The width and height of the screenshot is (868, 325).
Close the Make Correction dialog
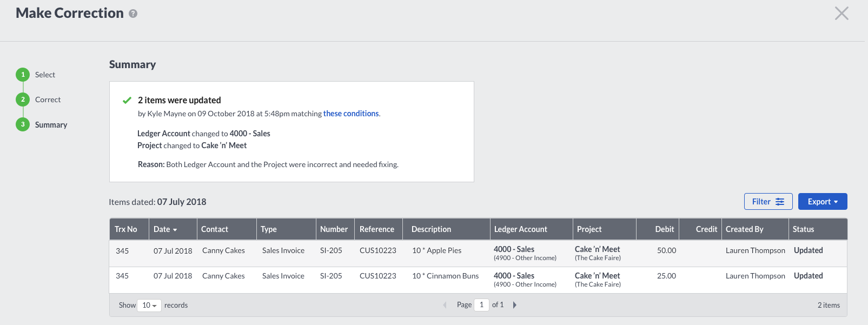pyautogui.click(x=841, y=14)
